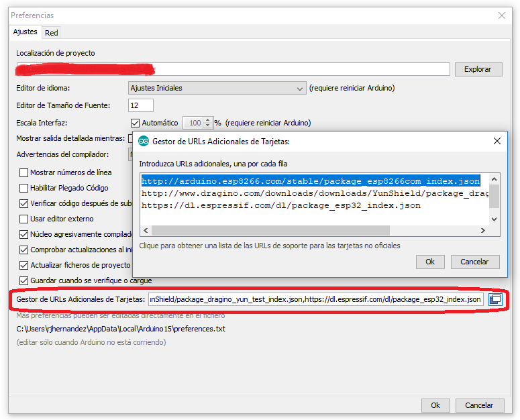Image resolution: width=520 pixels, height=420 pixels.
Task: Click Cancelar in Preferencias window
Action: 480,405
